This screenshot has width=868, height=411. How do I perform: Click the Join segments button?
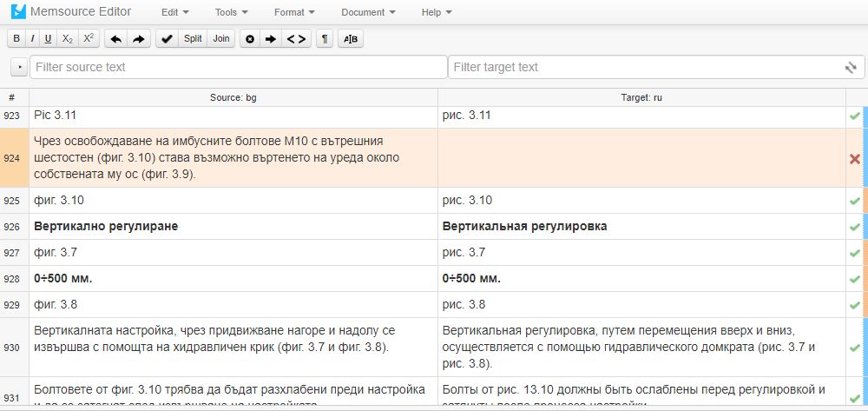pos(221,39)
